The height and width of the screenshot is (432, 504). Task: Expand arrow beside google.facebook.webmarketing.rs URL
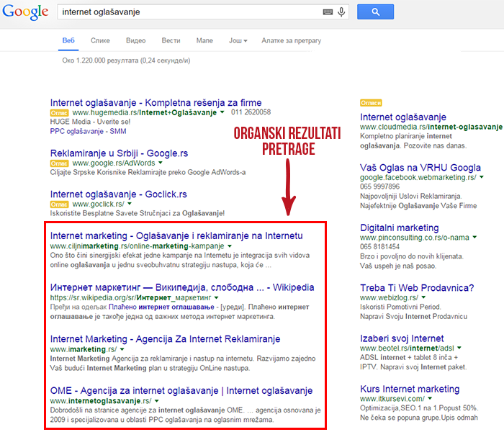(482, 177)
